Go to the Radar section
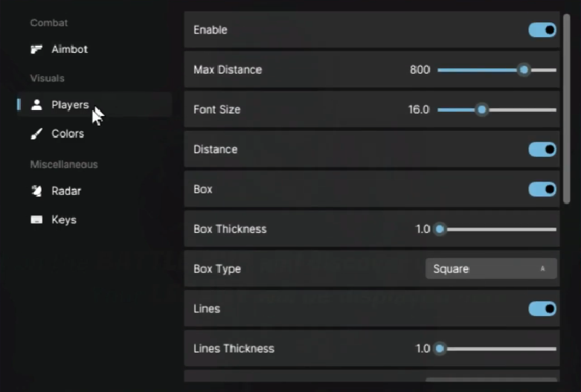This screenshot has width=581, height=392. pos(66,191)
